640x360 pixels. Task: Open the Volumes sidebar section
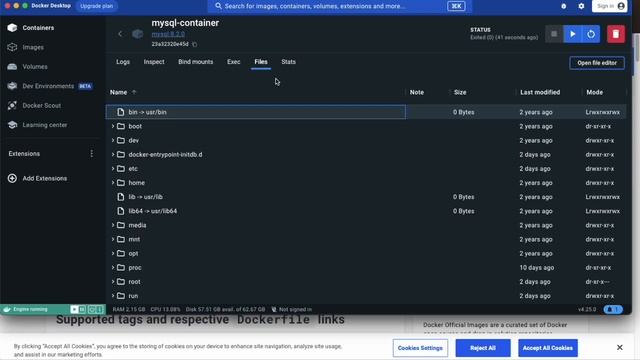click(27, 67)
